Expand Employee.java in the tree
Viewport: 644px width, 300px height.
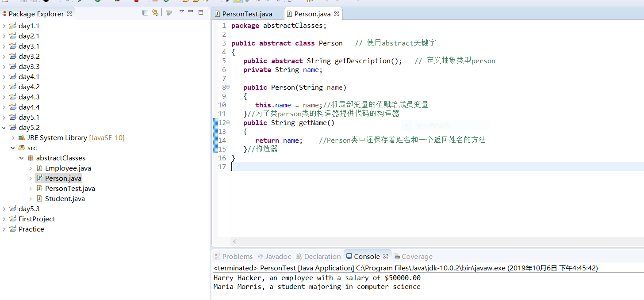pyautogui.click(x=31, y=168)
